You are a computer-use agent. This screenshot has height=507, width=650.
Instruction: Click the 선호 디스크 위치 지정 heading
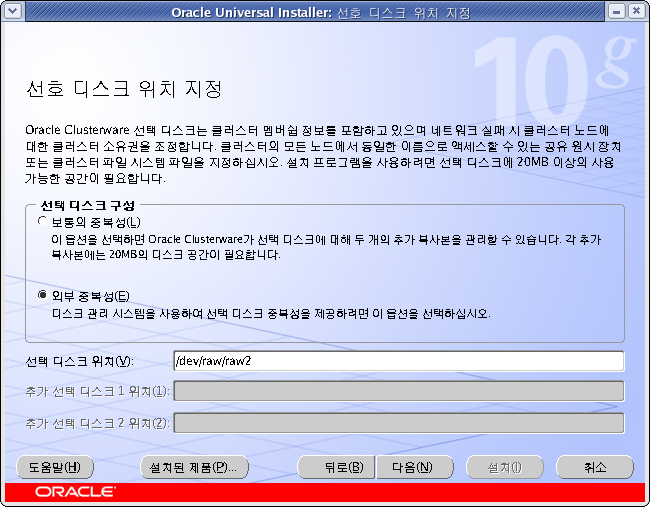click(x=124, y=89)
